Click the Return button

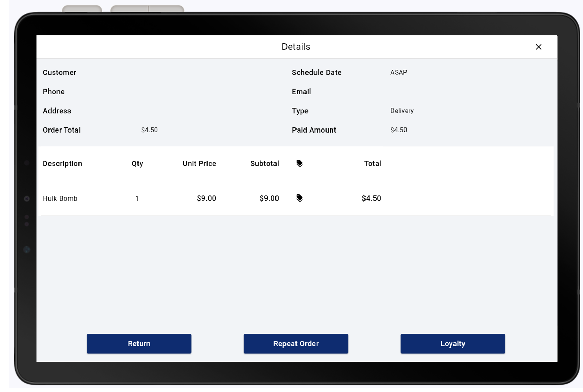coord(139,344)
